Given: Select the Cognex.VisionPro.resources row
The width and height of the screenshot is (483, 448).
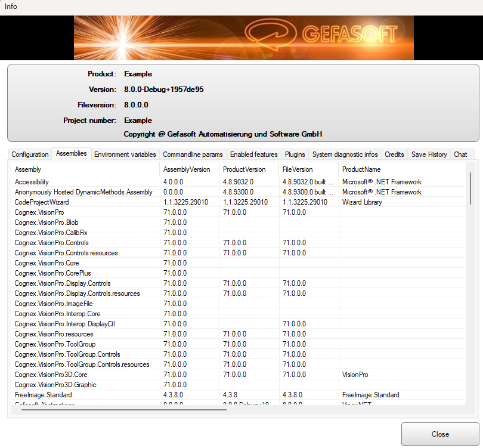Looking at the screenshot, I should [239, 334].
